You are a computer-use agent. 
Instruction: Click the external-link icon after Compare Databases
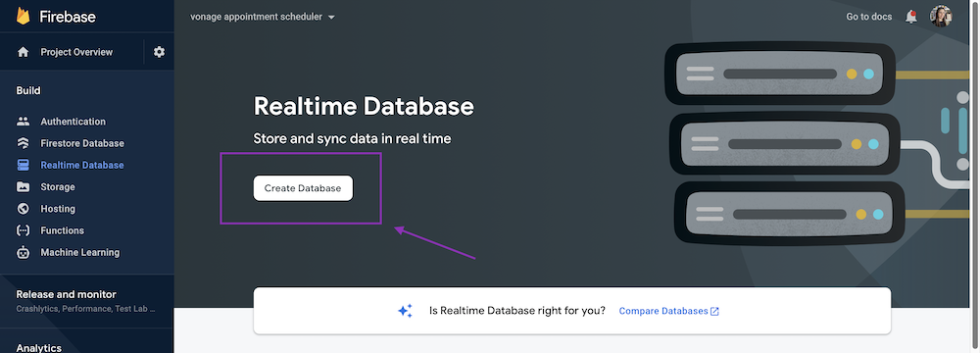click(x=714, y=311)
